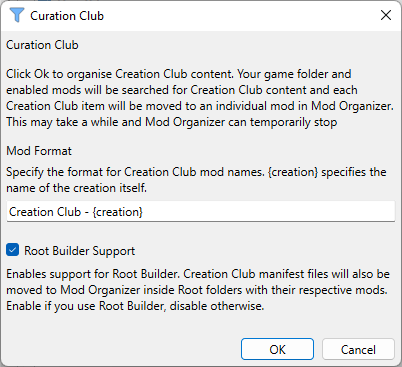Click the 'Curation Club' heading below title bar
The image size is (402, 367).
click(42, 45)
